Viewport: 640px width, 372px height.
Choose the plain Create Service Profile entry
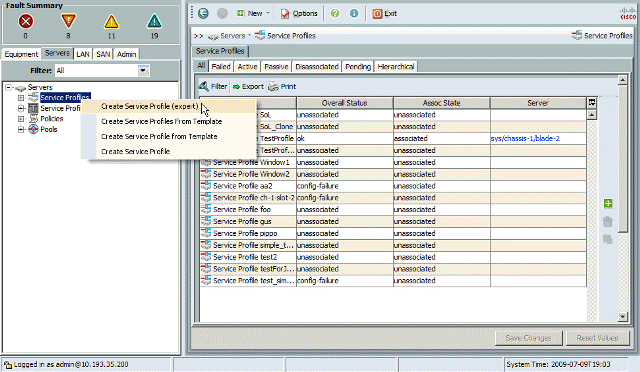168,151
